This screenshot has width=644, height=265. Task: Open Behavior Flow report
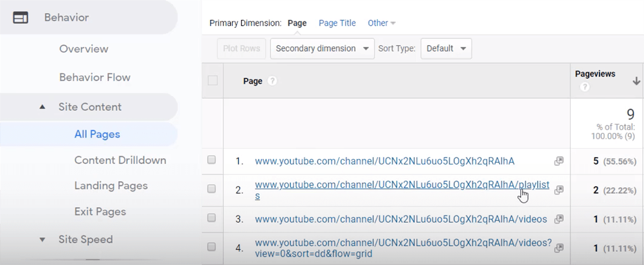tap(95, 77)
